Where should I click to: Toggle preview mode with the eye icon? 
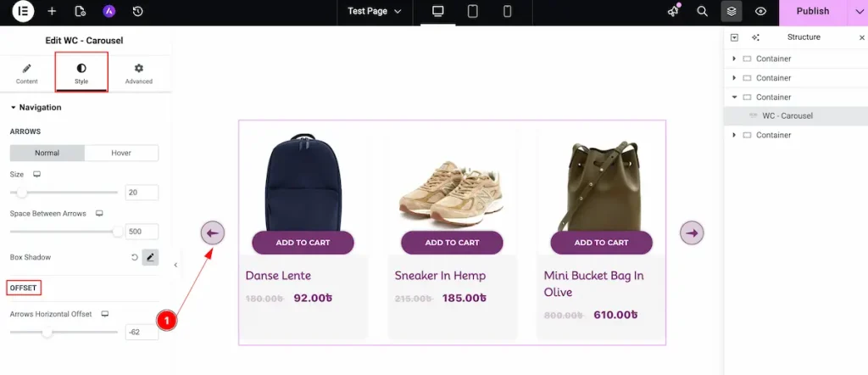[760, 12]
